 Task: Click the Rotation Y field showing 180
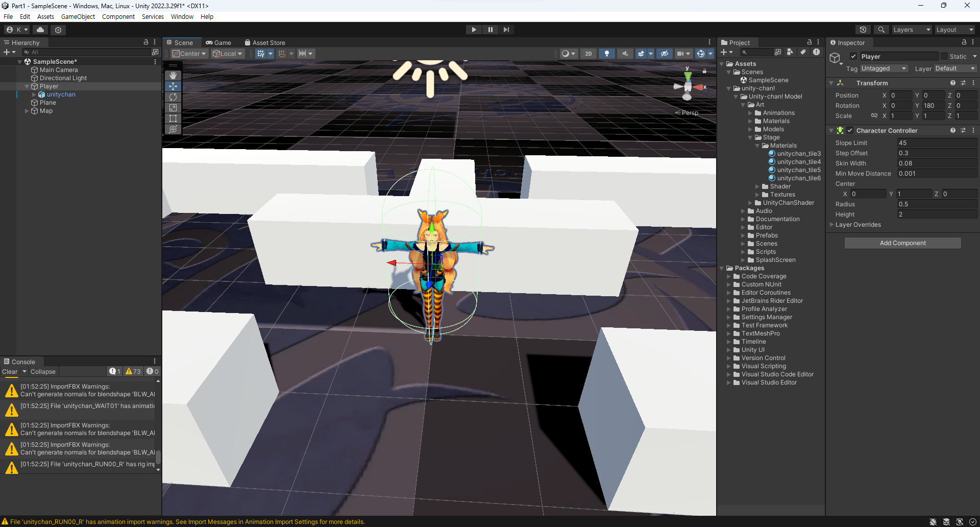point(933,106)
